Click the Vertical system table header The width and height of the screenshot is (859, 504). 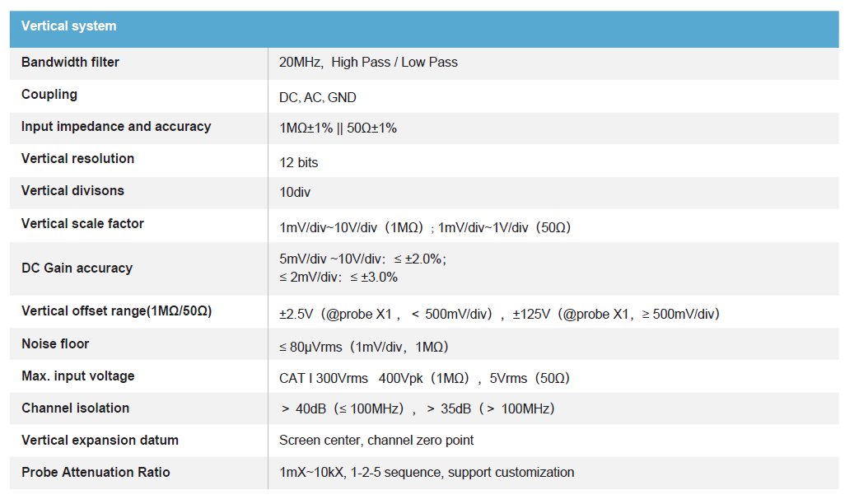pyautogui.click(x=69, y=26)
